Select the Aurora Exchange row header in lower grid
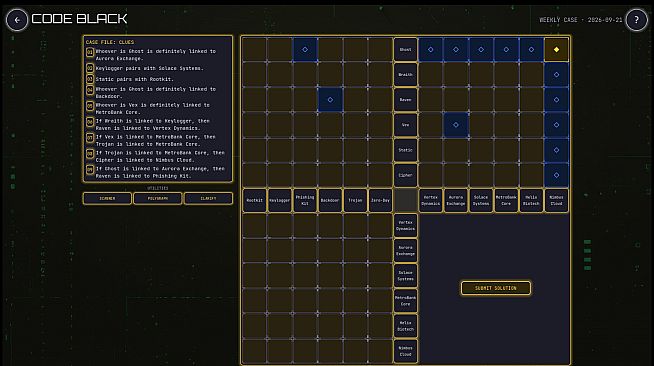654x366 pixels. click(x=405, y=251)
